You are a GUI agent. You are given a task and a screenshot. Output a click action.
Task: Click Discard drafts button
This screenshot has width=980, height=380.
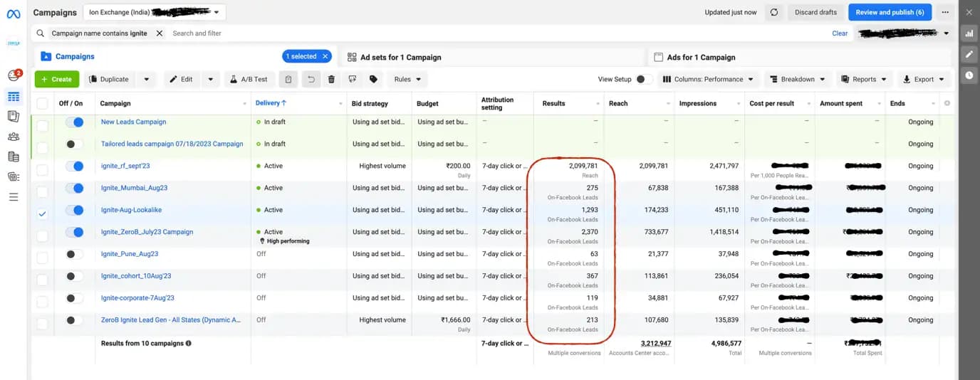(815, 12)
